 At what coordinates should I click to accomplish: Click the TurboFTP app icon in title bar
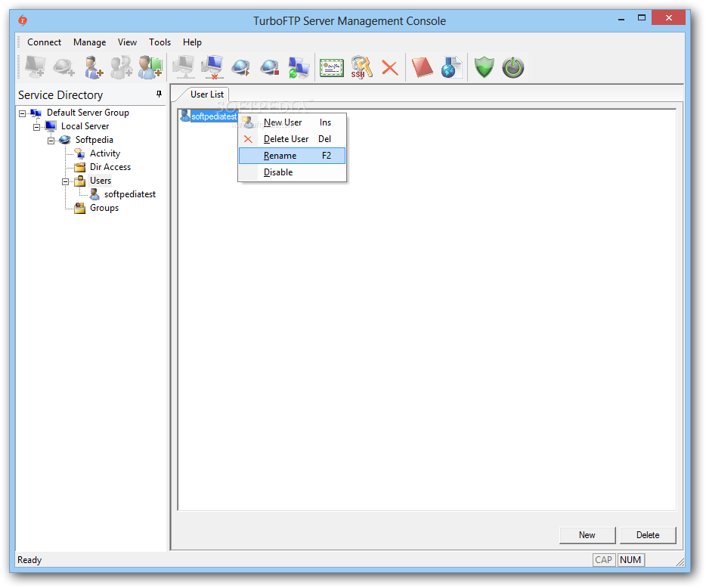click(x=23, y=20)
